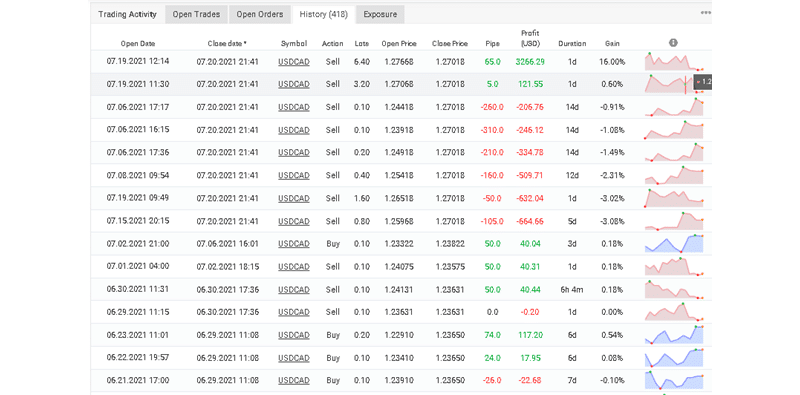Click mini chart for 16.00% gain row
Viewport: 800px width, 395px height.
click(x=674, y=61)
